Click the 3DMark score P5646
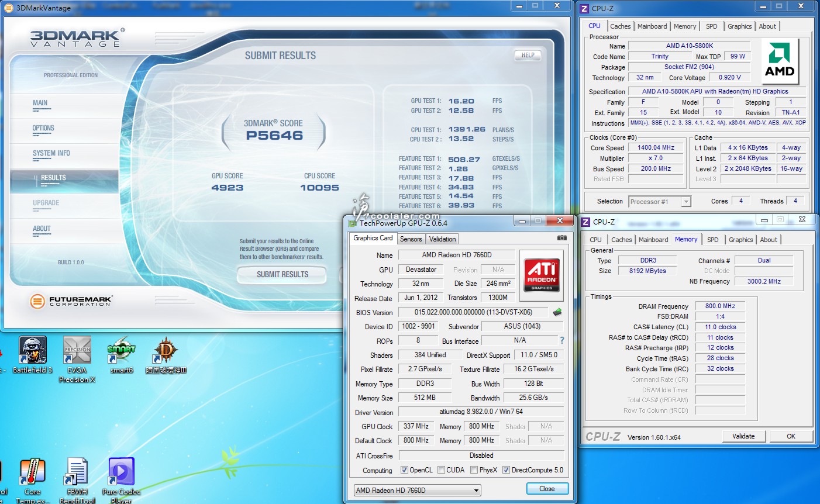This screenshot has height=504, width=820. click(274, 136)
